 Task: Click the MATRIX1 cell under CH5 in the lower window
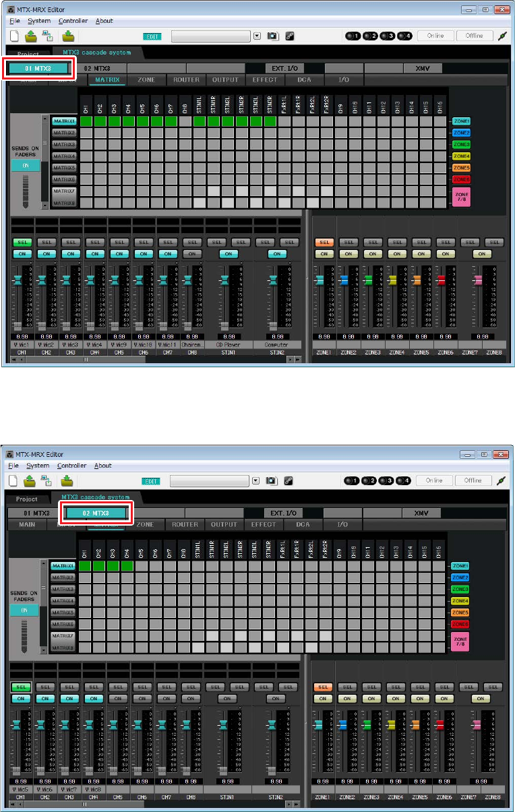tap(142, 566)
